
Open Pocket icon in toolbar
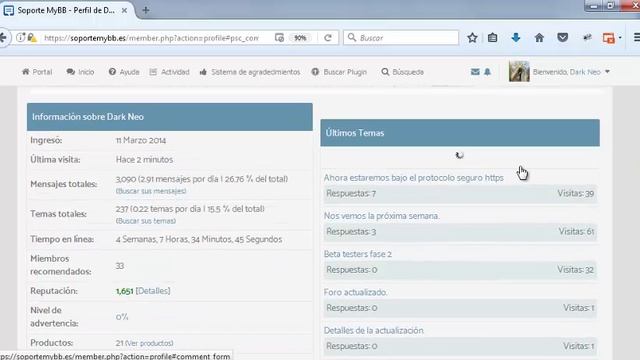point(563,38)
